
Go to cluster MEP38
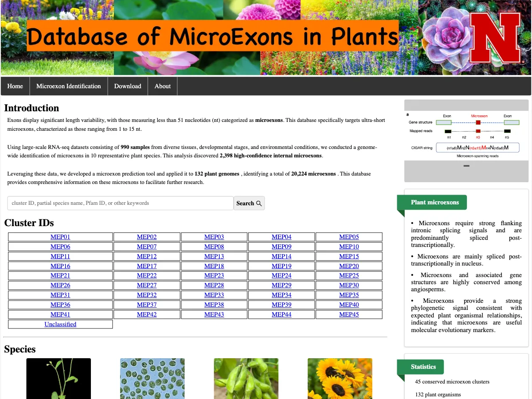tap(214, 305)
